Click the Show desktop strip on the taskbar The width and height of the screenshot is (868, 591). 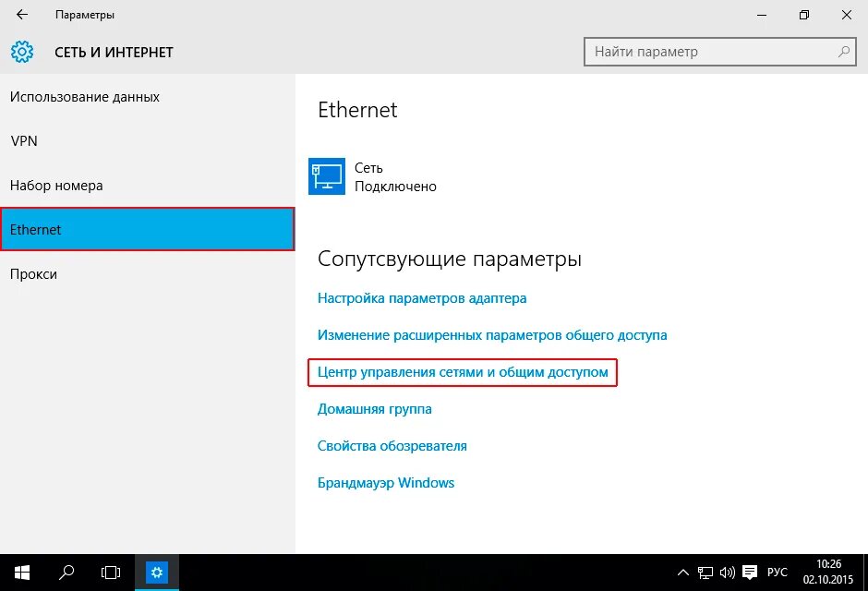[864, 573]
